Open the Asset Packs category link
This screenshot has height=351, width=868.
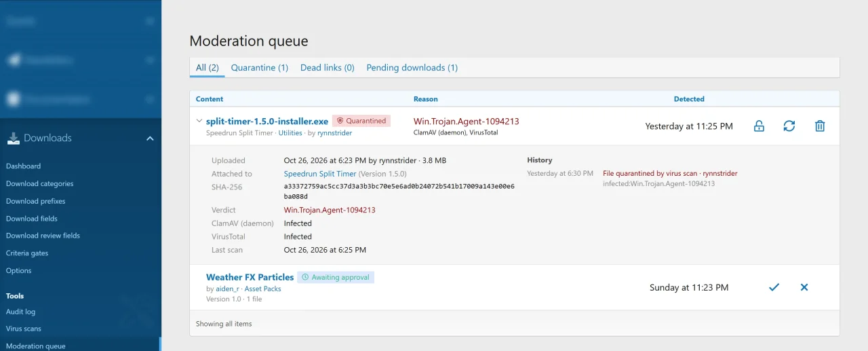(x=262, y=289)
